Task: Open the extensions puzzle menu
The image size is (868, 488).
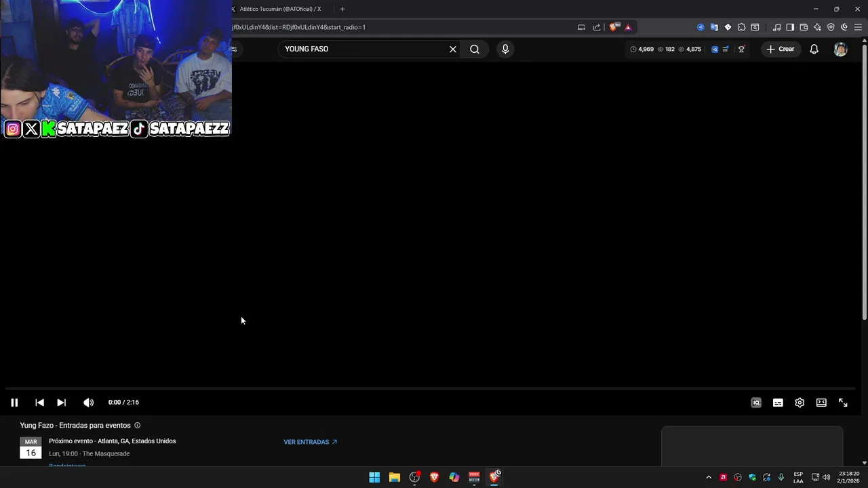Action: 741,27
